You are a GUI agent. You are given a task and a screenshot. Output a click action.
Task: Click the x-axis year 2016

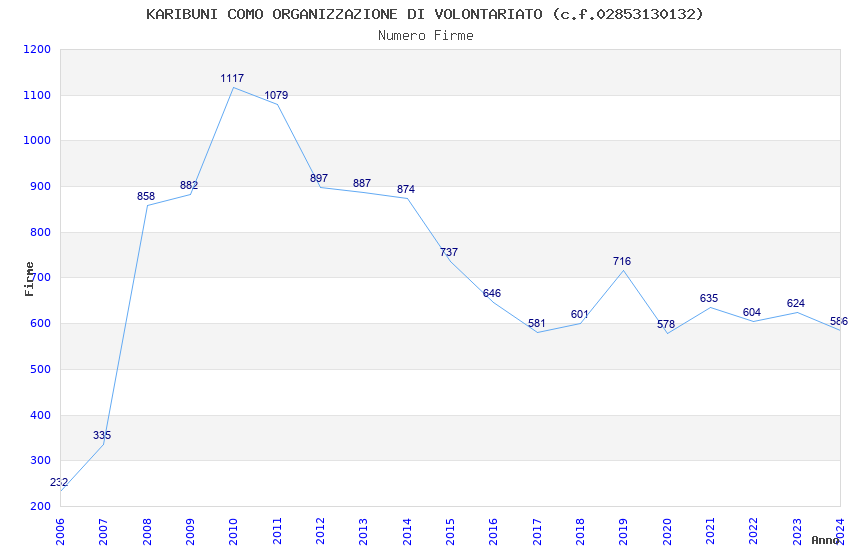[494, 531]
